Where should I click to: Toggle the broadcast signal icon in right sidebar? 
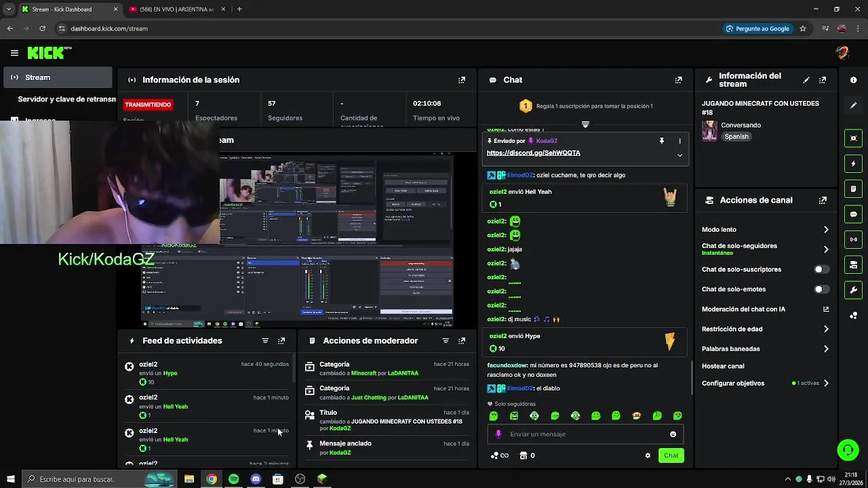click(853, 239)
